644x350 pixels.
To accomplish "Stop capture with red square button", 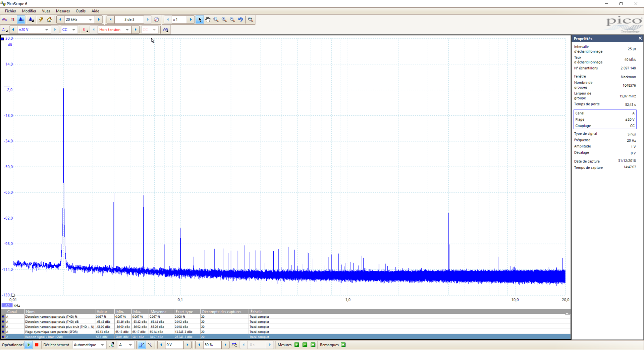I will pyautogui.click(x=37, y=345).
